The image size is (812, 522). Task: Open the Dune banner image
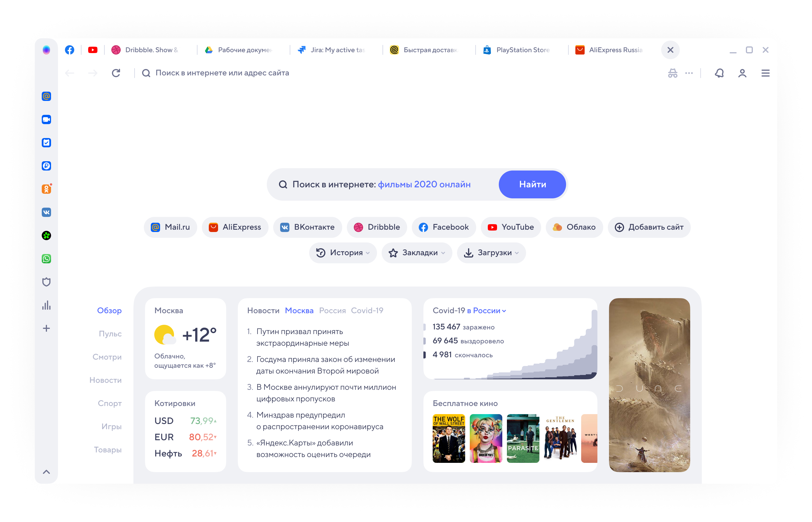[x=649, y=385]
